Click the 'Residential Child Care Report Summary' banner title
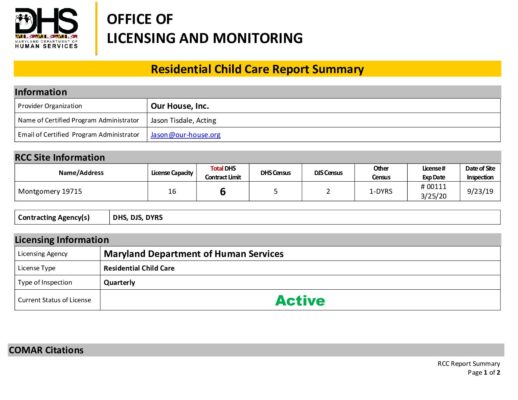Screen dimensions: 518x400 coord(257,69)
